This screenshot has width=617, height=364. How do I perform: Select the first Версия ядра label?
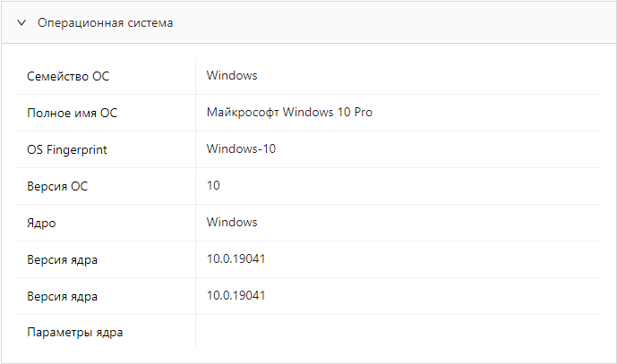click(x=63, y=260)
